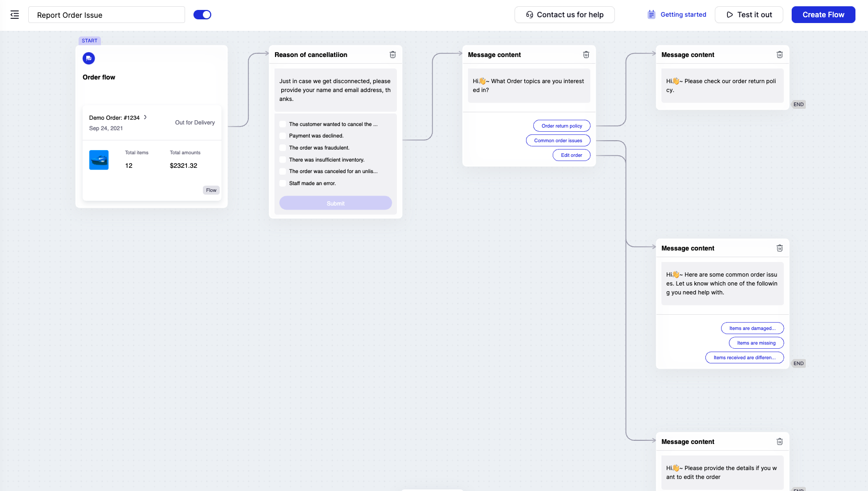Click 'Just in case we get disconnected' message
The width and height of the screenshot is (868, 491).
335,90
